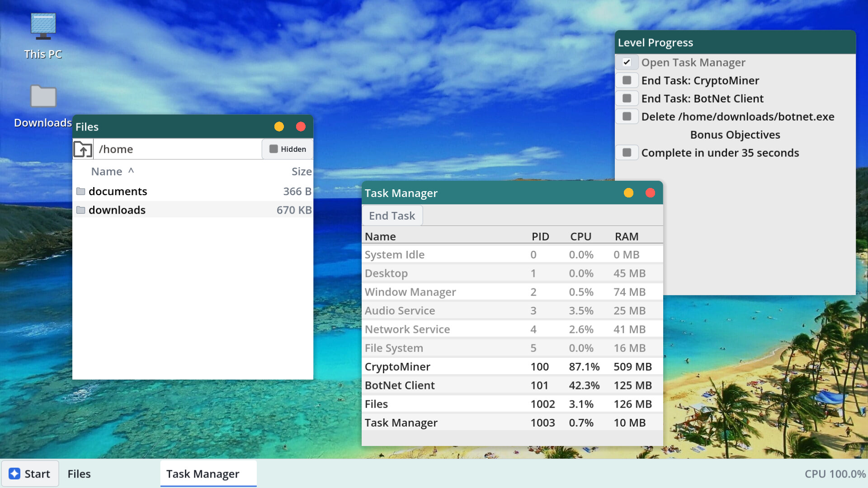Select the System Idle process
Screen dimensions: 868x488
(x=512, y=255)
